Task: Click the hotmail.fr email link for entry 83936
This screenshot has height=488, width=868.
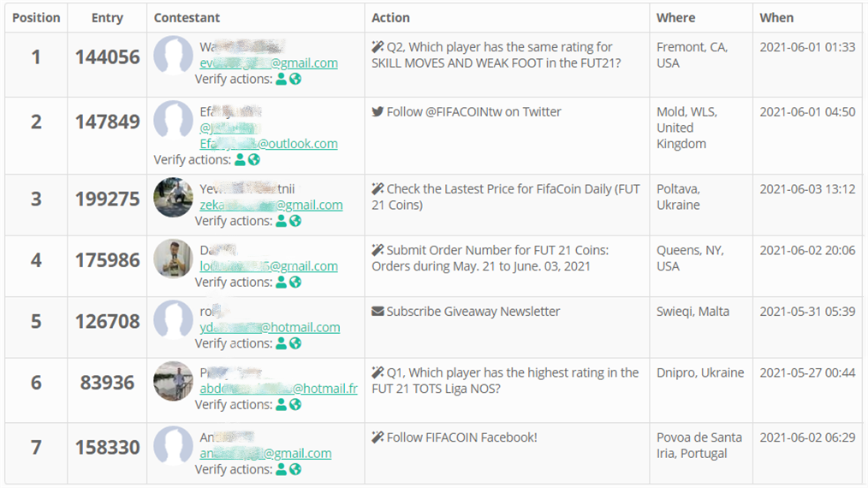Action: pyautogui.click(x=279, y=388)
